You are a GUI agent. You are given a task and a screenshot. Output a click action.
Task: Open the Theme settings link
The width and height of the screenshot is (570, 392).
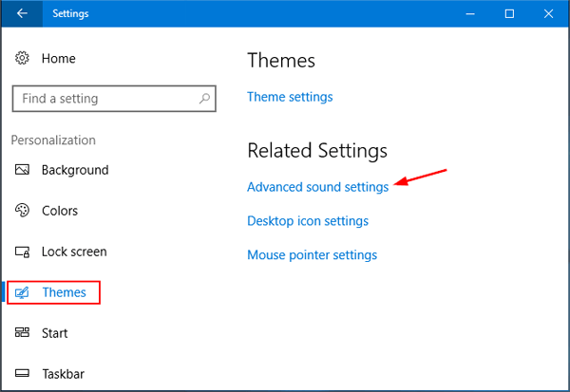pyautogui.click(x=290, y=97)
